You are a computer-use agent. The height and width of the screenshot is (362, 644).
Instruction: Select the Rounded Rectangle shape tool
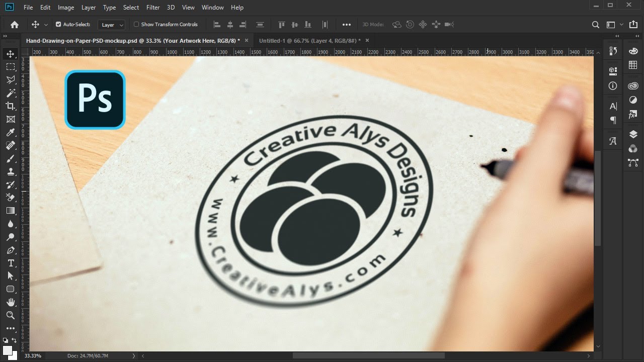tap(10, 289)
